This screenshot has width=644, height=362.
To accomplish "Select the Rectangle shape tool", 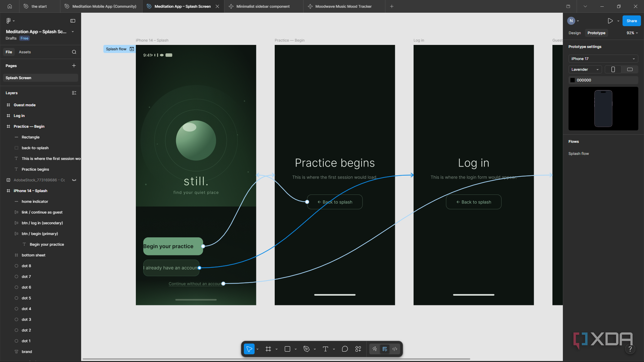I will click(x=287, y=349).
